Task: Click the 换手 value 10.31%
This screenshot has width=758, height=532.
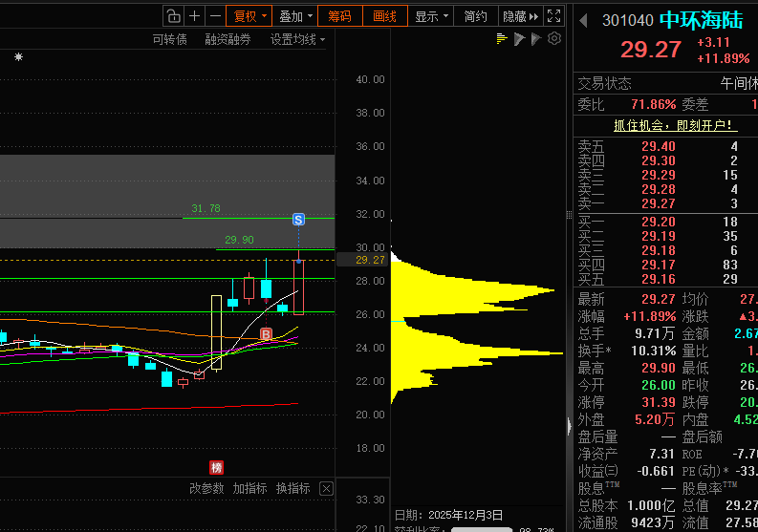Action: click(654, 351)
